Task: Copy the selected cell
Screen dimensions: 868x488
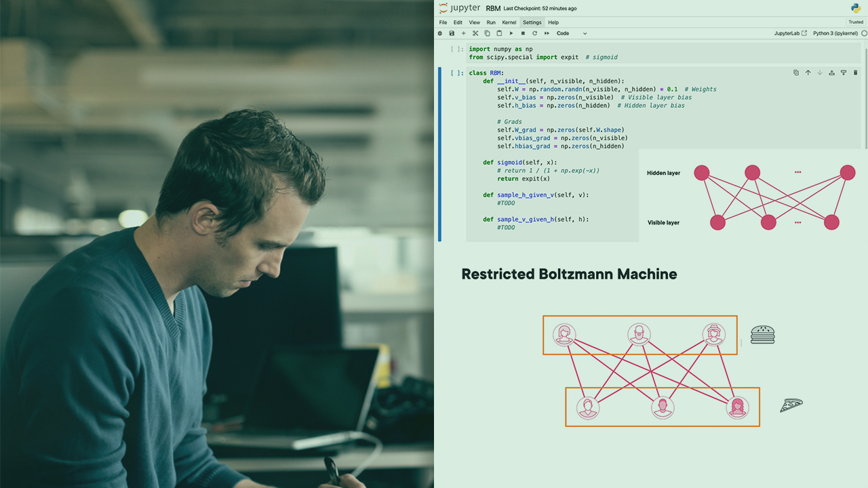Action: click(x=487, y=33)
